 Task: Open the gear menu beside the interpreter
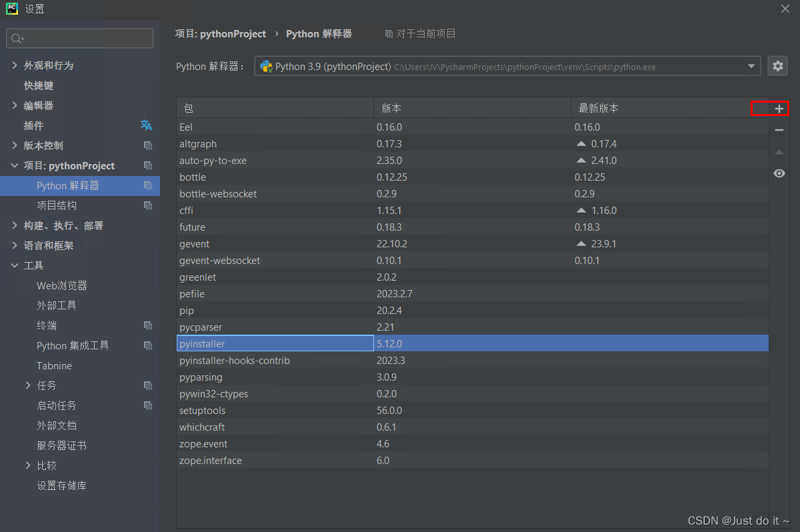[x=777, y=66]
